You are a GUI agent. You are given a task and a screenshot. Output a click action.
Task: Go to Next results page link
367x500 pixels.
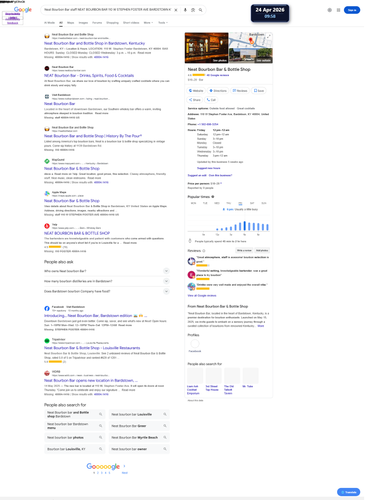coord(125,473)
